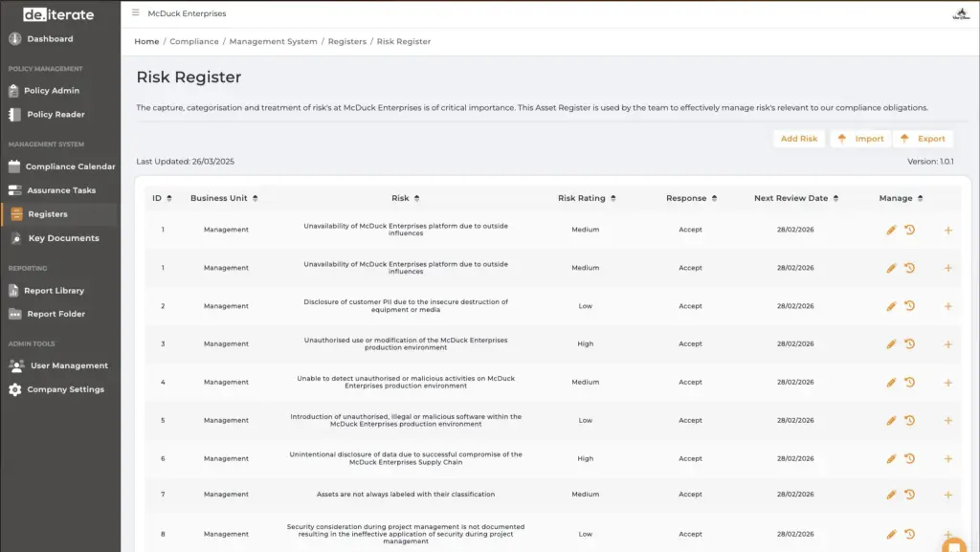
Task: Open Dashboard in the sidebar
Action: pos(50,38)
